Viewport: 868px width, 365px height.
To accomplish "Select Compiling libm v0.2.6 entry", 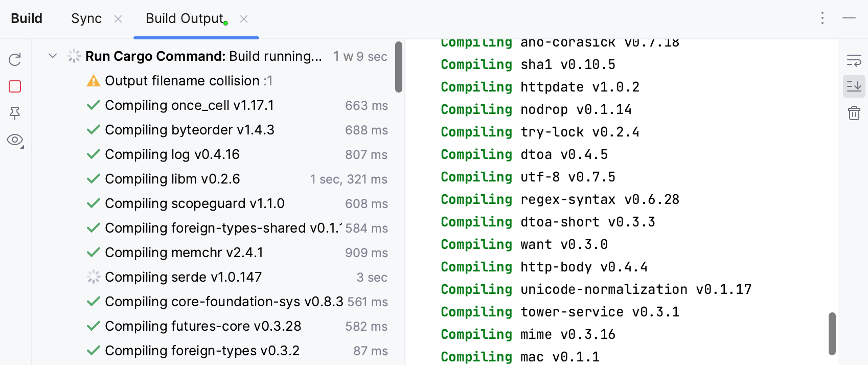I will tap(172, 179).
